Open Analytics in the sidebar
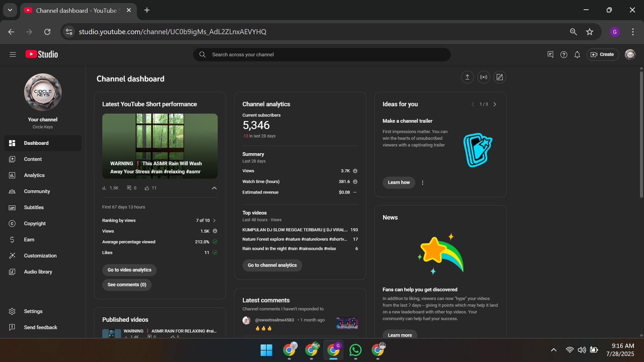644x362 pixels. click(43, 175)
